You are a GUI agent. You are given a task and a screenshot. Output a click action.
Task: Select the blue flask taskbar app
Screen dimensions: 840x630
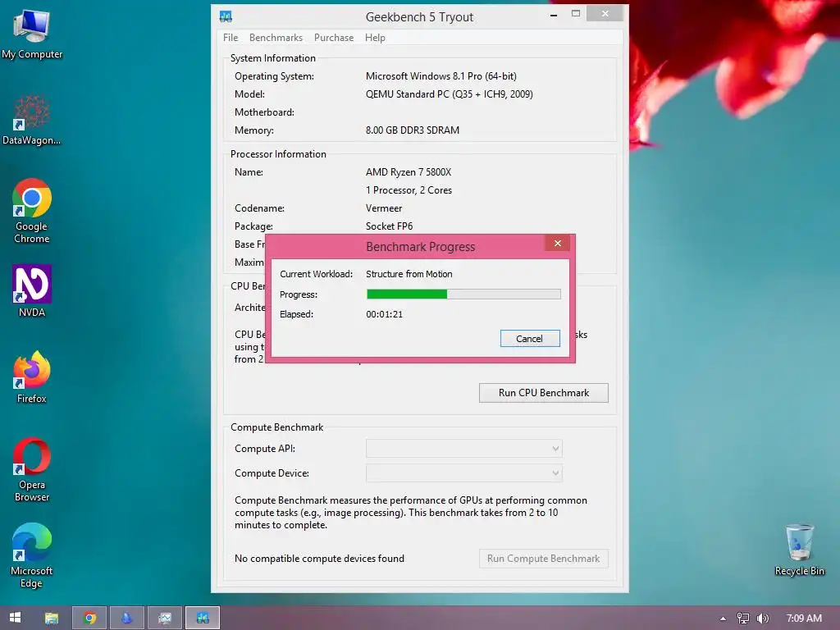pos(127,619)
